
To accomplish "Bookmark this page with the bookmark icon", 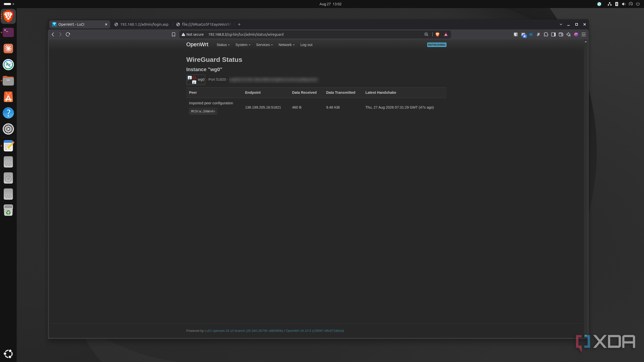I will (174, 34).
